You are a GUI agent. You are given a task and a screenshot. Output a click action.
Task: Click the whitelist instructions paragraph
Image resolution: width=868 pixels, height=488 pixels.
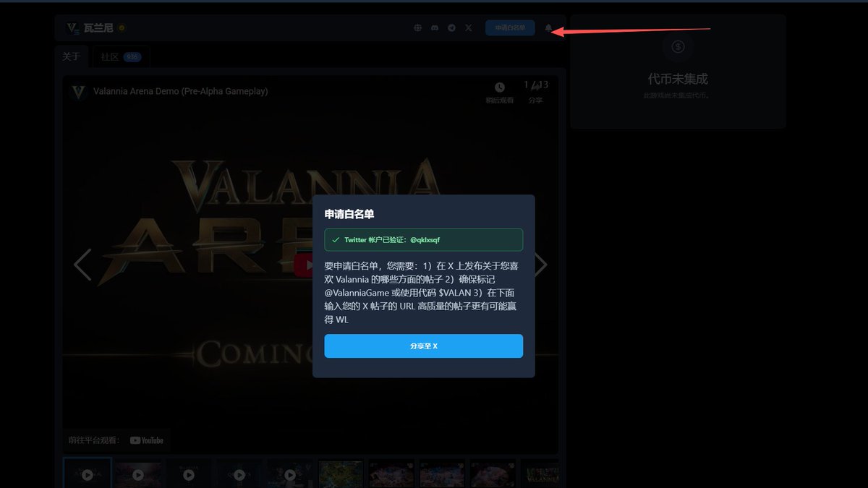tap(423, 292)
